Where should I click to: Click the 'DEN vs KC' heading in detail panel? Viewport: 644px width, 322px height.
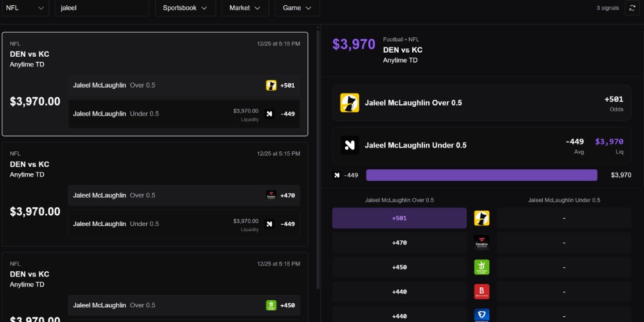coord(402,50)
